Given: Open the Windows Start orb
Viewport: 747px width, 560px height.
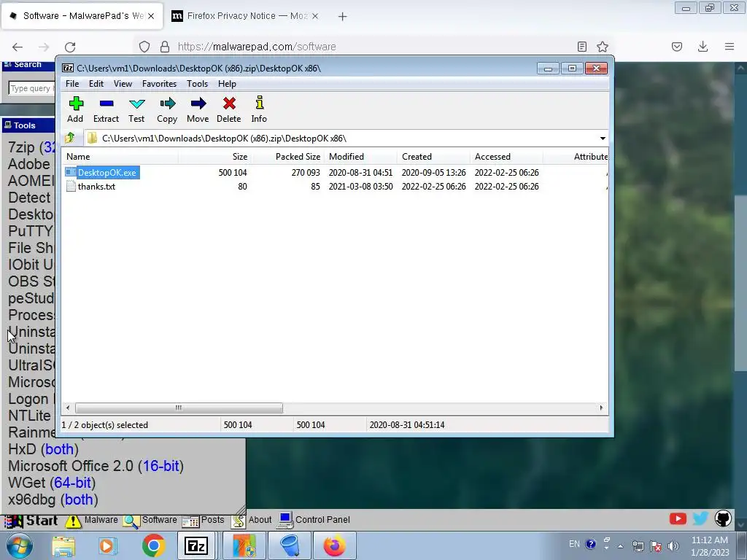Looking at the screenshot, I should (x=20, y=545).
